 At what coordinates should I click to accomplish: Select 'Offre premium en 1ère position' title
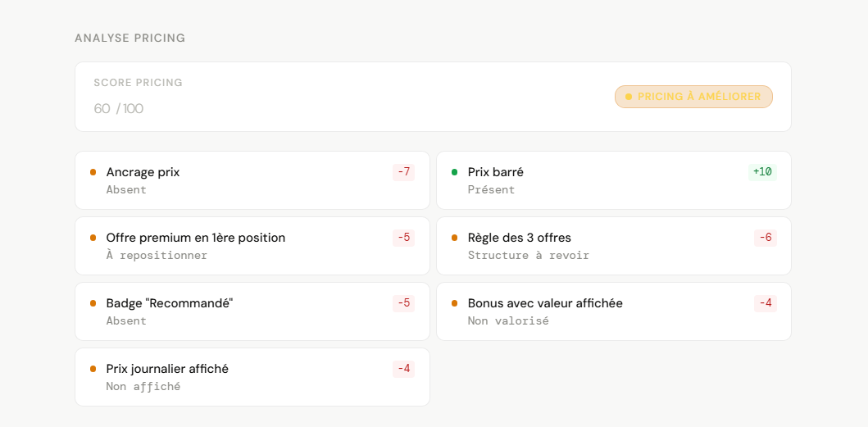[x=196, y=238]
